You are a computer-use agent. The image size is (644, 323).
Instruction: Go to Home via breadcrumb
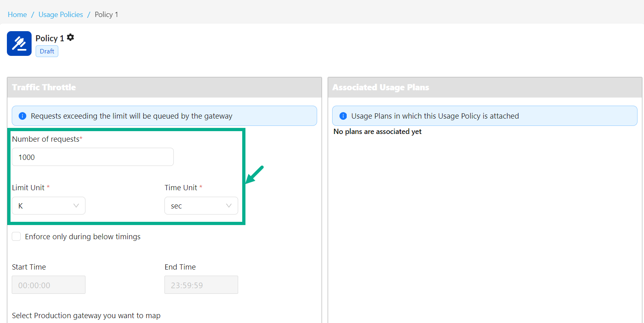click(17, 15)
